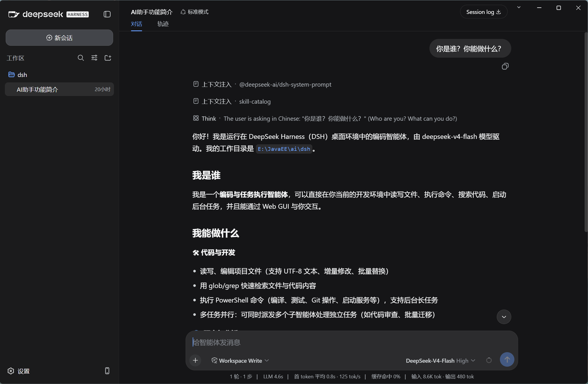Screen dimensions: 588x384
Task: Click the 工作区 section label
Action: pyautogui.click(x=16, y=58)
